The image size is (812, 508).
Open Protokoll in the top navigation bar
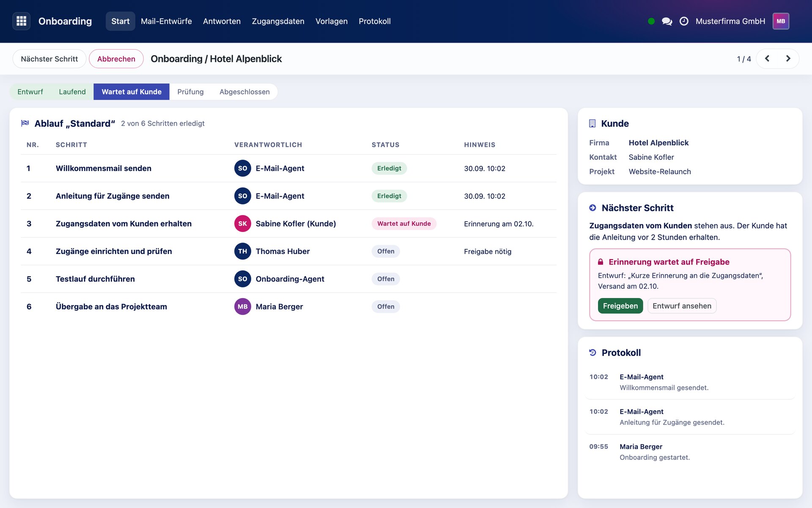point(375,21)
